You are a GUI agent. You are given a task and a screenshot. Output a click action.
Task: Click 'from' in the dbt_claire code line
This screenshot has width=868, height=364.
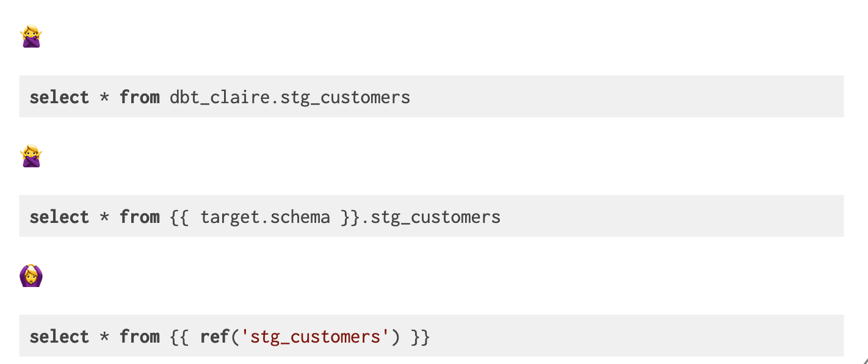tap(140, 97)
